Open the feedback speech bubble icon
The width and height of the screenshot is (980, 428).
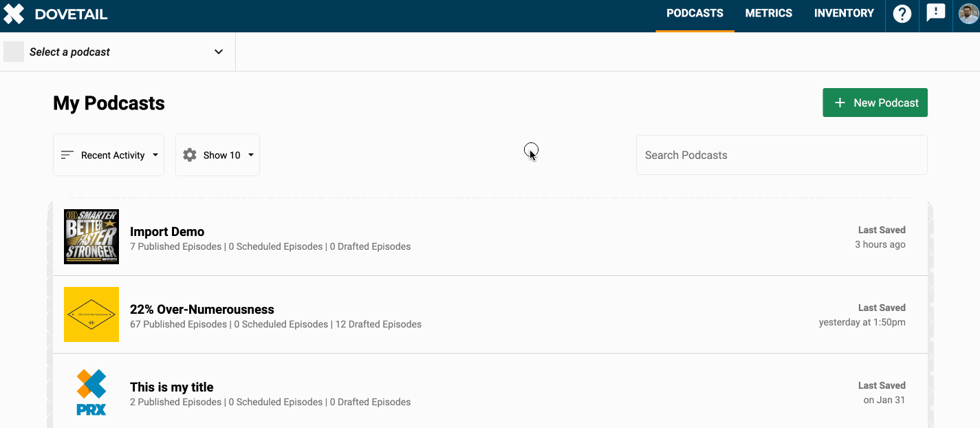(x=935, y=13)
